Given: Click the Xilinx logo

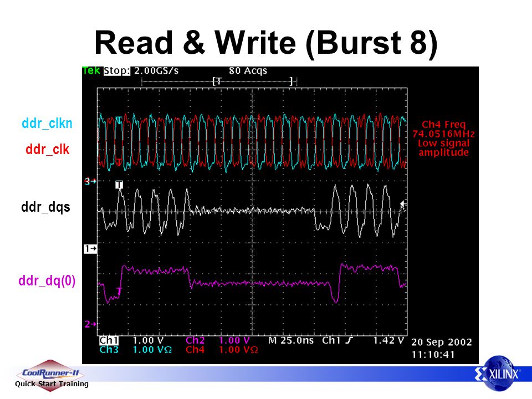Looking at the screenshot, I should 498,374.
